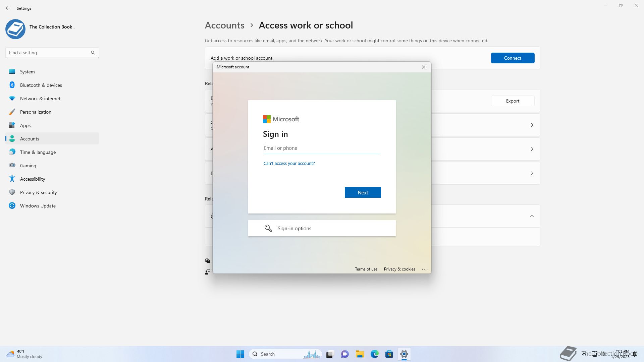Screen dimensions: 644x362
Task: Click the Connect button
Action: point(513,58)
